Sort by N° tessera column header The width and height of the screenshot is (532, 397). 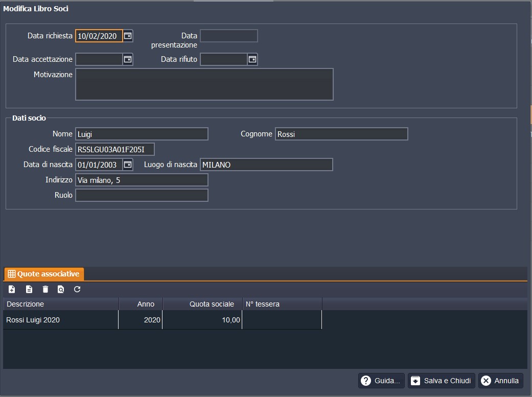[282, 304]
